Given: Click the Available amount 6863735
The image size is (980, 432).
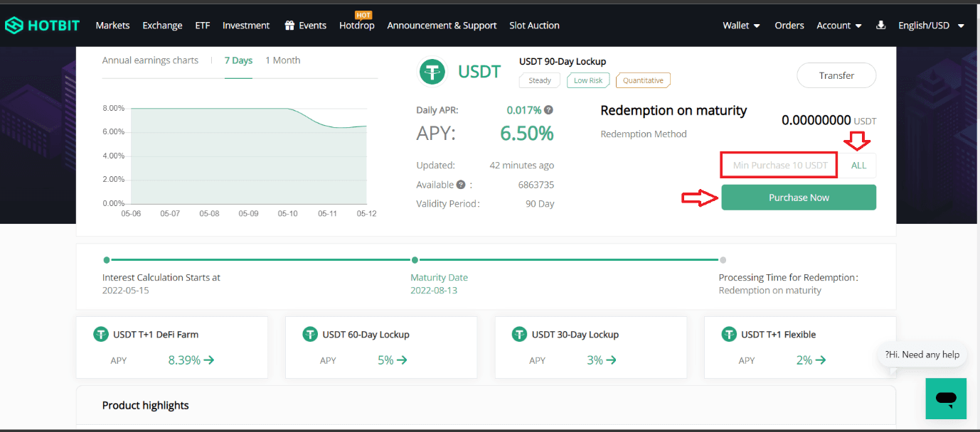Looking at the screenshot, I should tap(536, 185).
